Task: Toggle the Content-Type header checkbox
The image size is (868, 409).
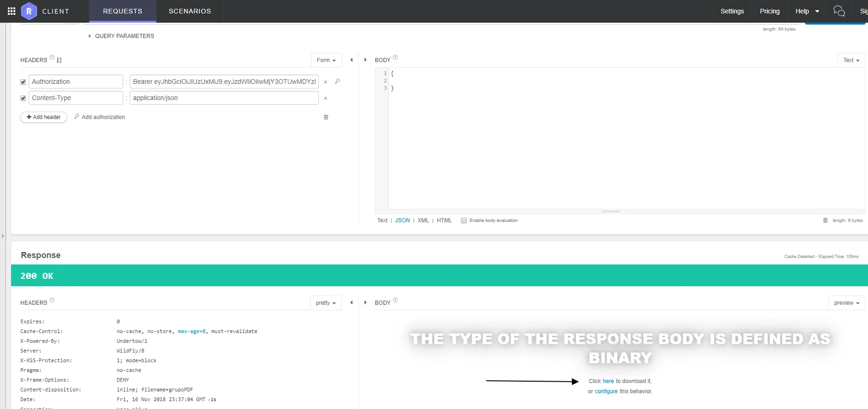Action: click(x=23, y=98)
